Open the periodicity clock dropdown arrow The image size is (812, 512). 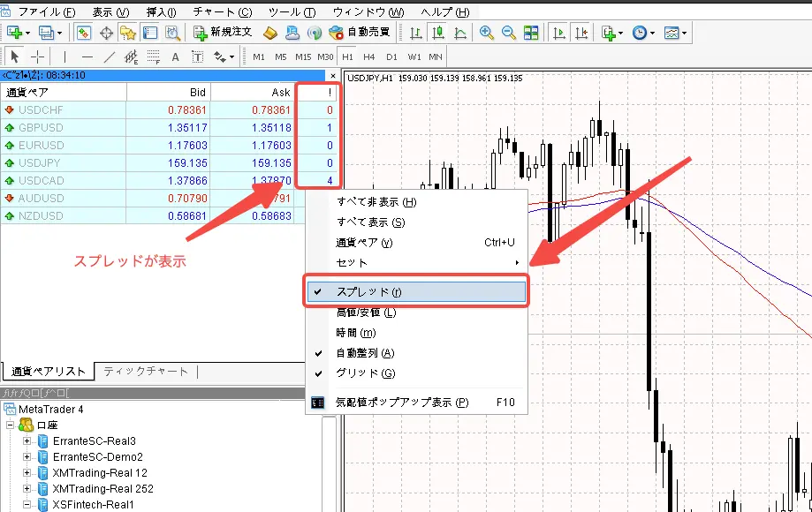[x=653, y=33]
